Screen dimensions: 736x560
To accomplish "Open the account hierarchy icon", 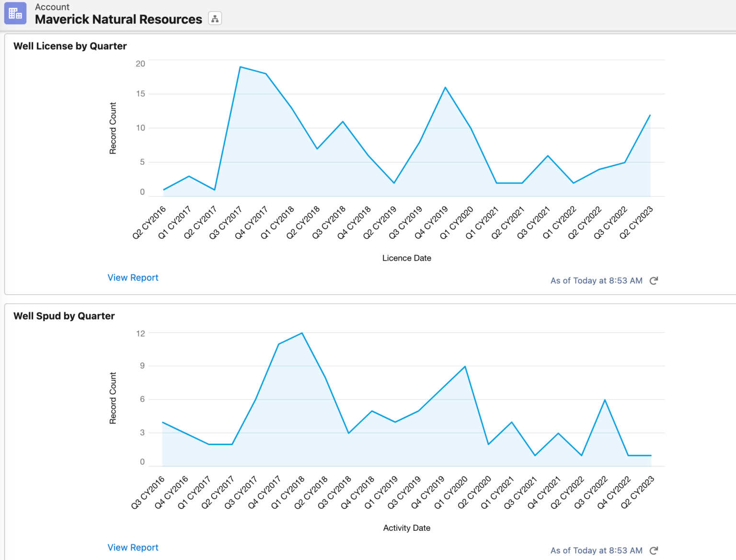I will (215, 19).
